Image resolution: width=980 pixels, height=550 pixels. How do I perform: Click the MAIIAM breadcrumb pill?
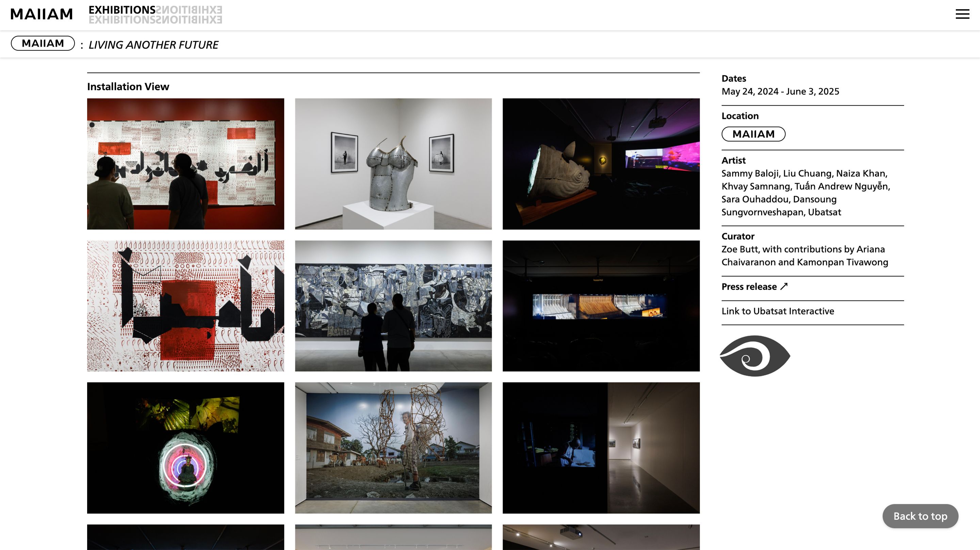(x=43, y=43)
